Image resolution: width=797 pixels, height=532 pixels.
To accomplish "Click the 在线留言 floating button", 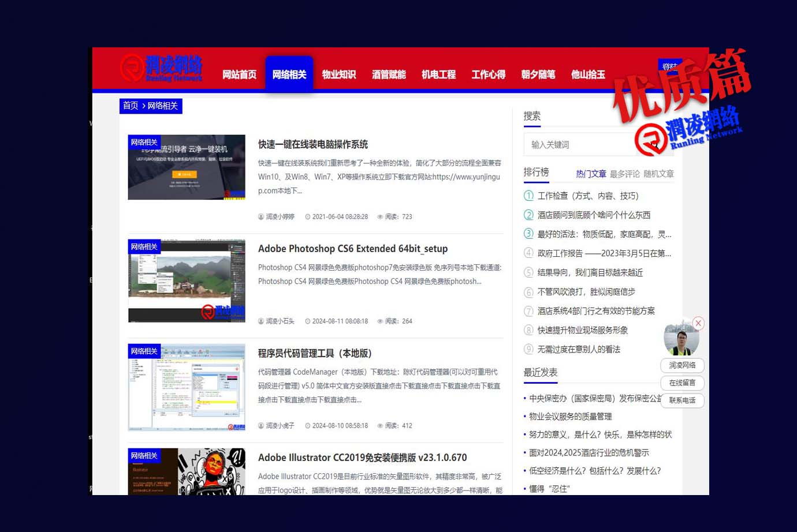I will [x=682, y=383].
